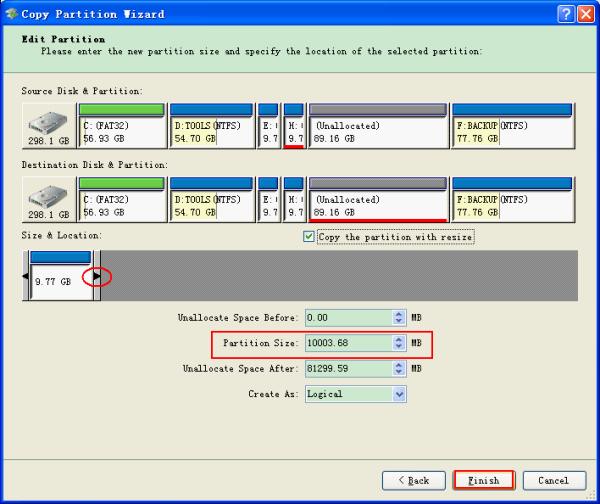Open the Create As dropdown
The width and height of the screenshot is (600, 504).
click(400, 394)
